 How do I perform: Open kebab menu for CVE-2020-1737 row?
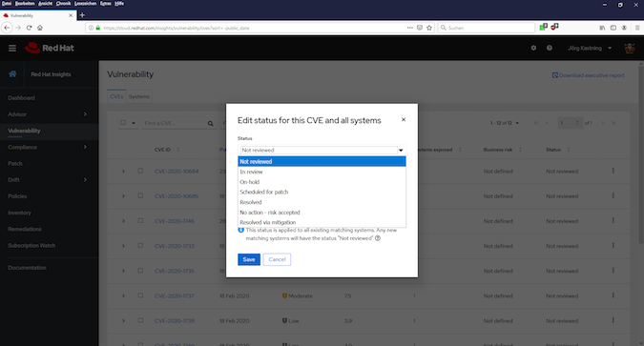pos(613,295)
